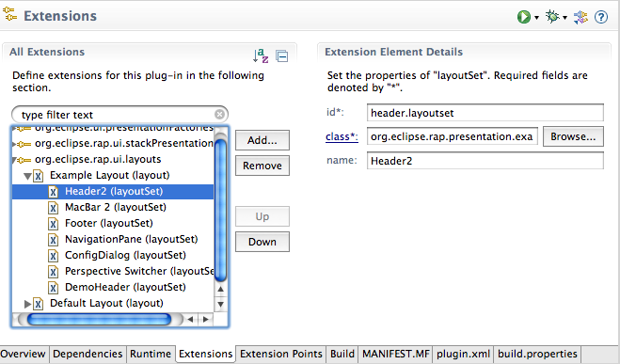The height and width of the screenshot is (364, 620).
Task: Select the Extensions tab
Action: [206, 354]
